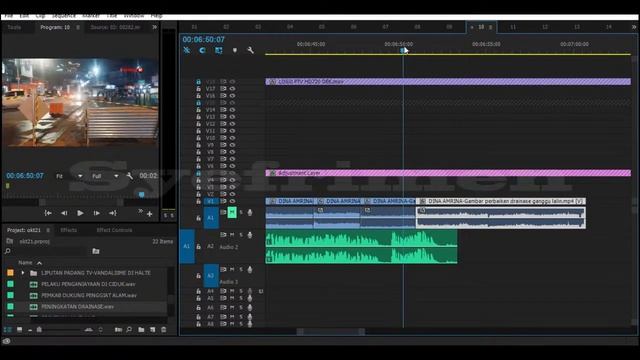Click orange label of LIPUTAN PADANG bin
Viewport: 640px width, 360px height.
pos(10,273)
